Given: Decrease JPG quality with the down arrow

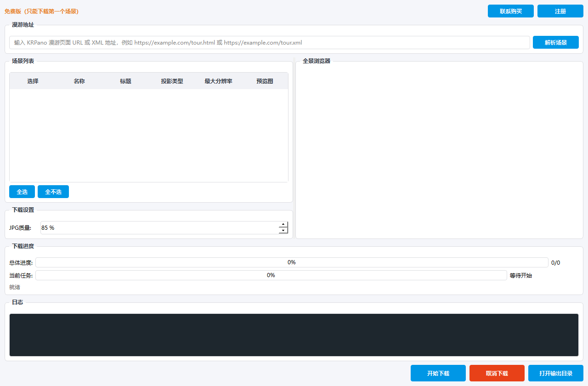Looking at the screenshot, I should (283, 231).
